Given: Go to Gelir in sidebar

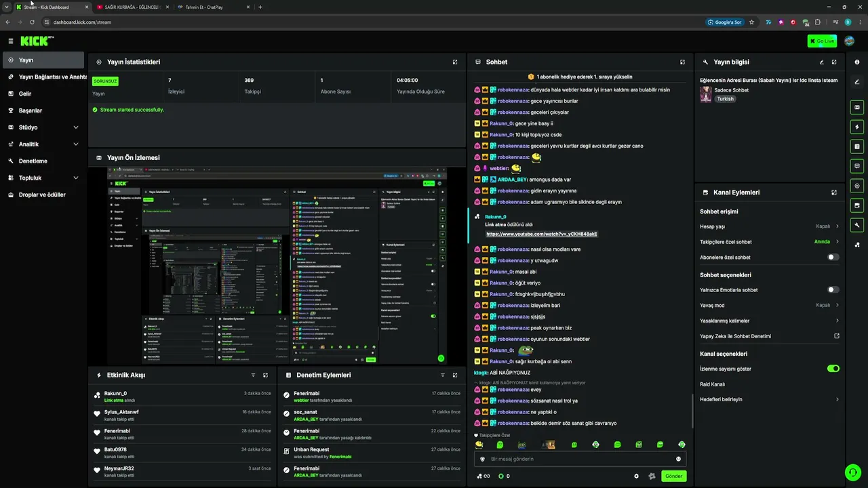Looking at the screenshot, I should (x=43, y=94).
